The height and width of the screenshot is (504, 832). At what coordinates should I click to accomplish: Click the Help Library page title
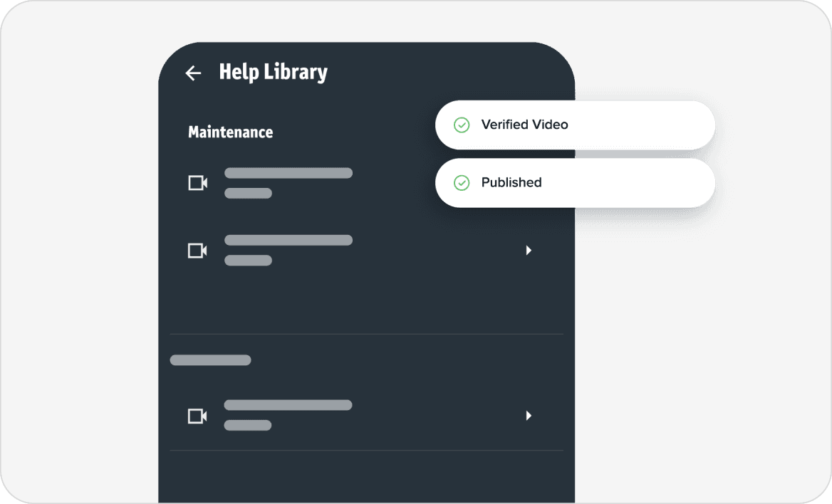[x=273, y=73]
